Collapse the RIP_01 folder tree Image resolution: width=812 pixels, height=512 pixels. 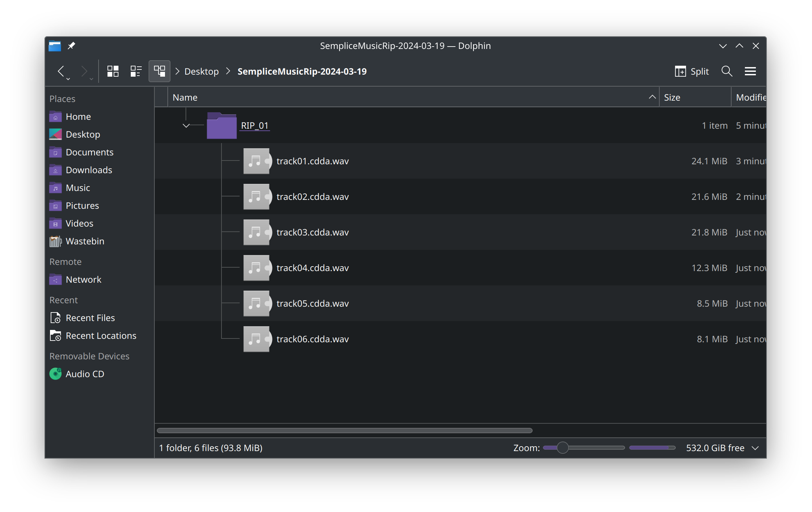[x=186, y=125]
